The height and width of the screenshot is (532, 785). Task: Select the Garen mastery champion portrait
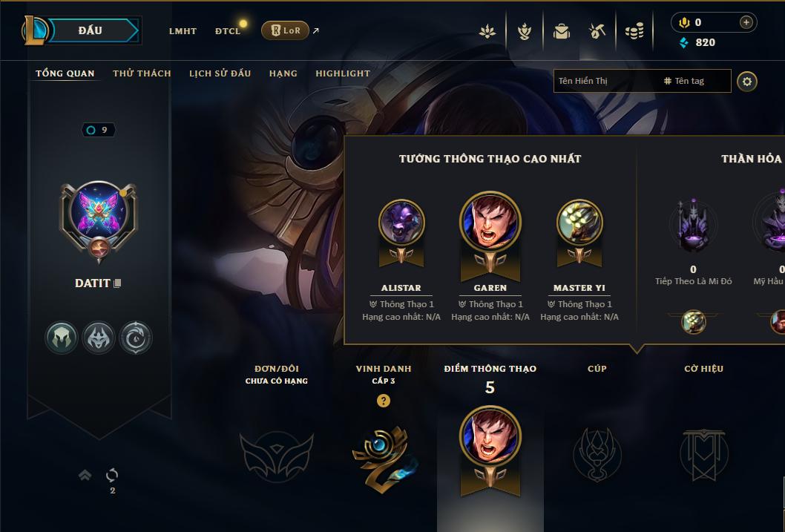[490, 221]
